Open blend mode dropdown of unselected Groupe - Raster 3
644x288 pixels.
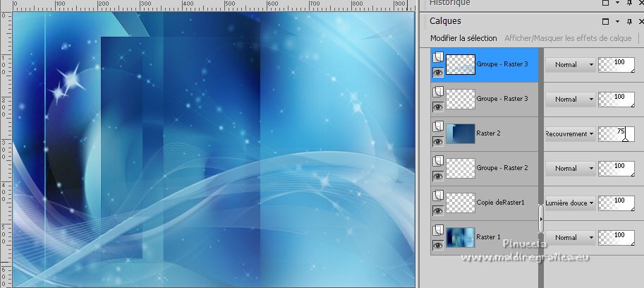pyautogui.click(x=570, y=99)
